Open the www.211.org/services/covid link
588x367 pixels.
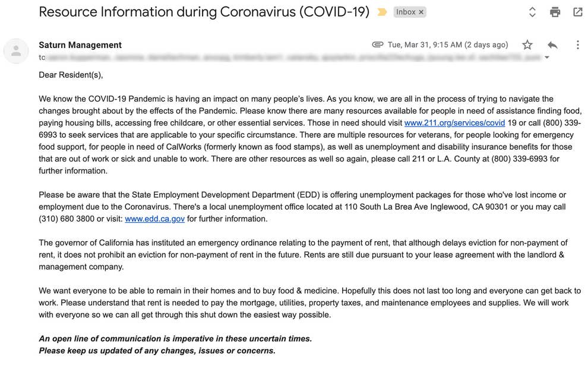point(454,124)
